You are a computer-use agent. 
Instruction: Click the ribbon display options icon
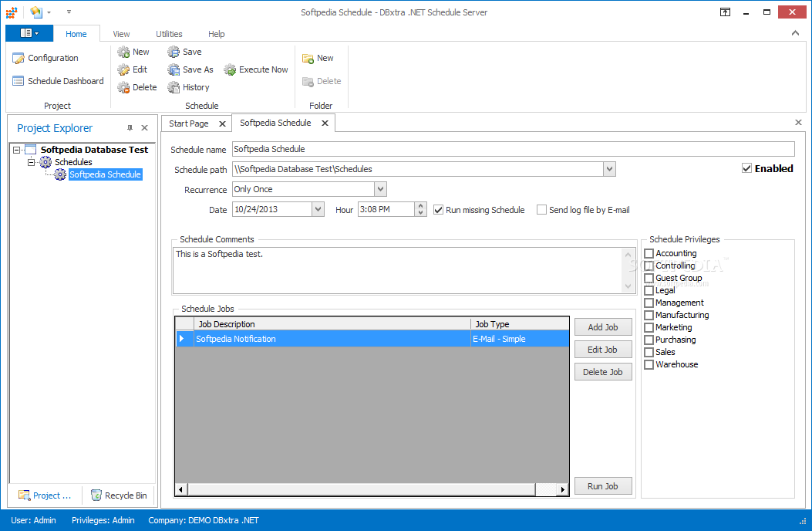(x=725, y=12)
